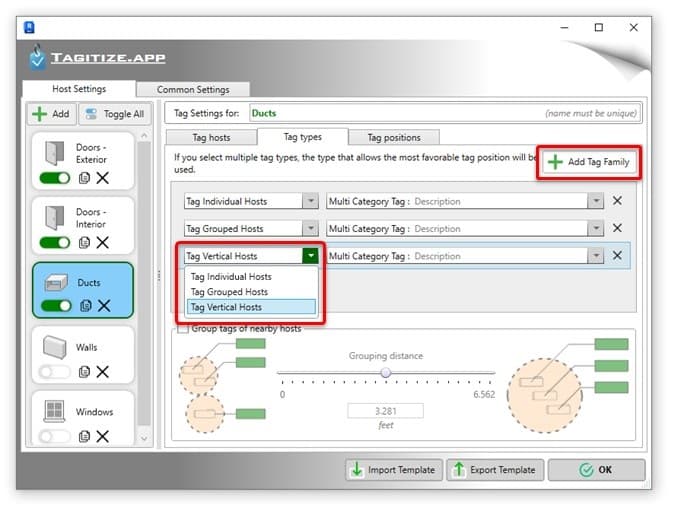
Task: Confirm settings with OK button
Action: [x=597, y=470]
